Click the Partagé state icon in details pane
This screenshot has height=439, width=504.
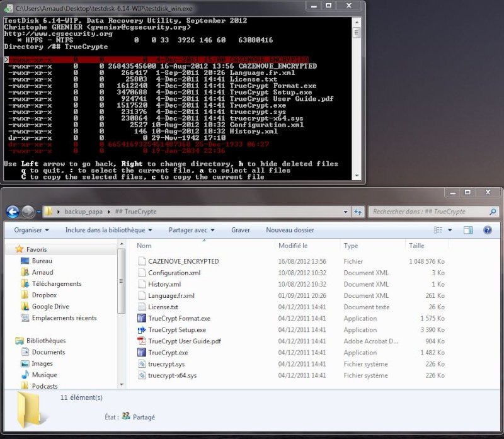click(x=126, y=416)
